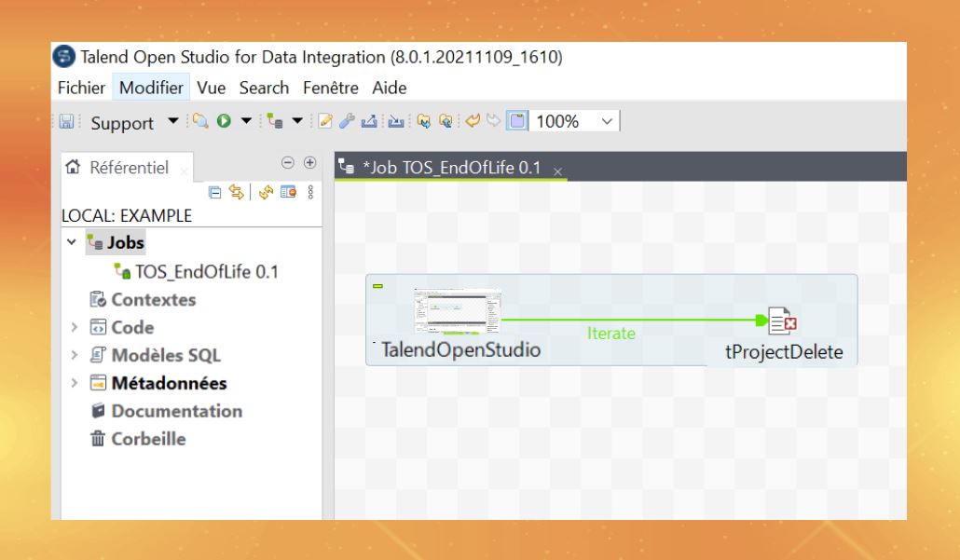The height and width of the screenshot is (560, 960).
Task: Click the TalendOpenStudio component thumbnail
Action: tap(457, 311)
